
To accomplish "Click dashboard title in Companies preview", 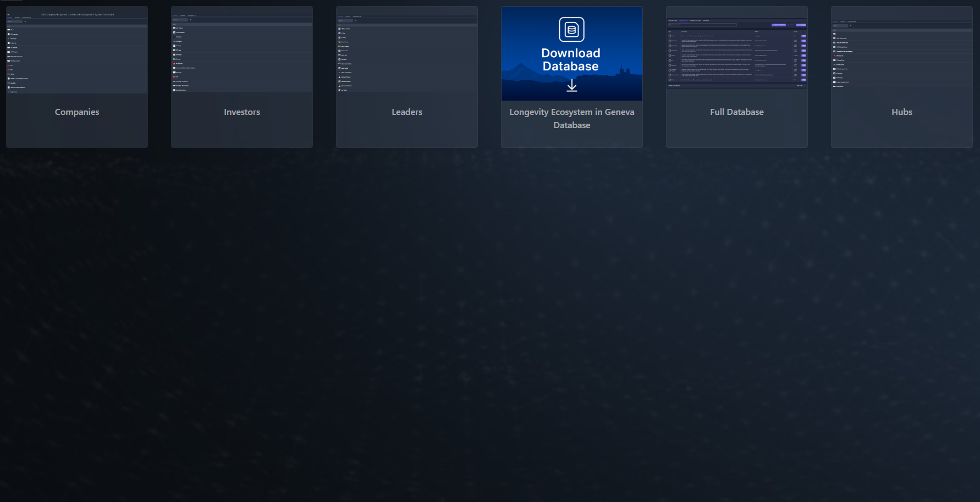I will tap(78, 15).
